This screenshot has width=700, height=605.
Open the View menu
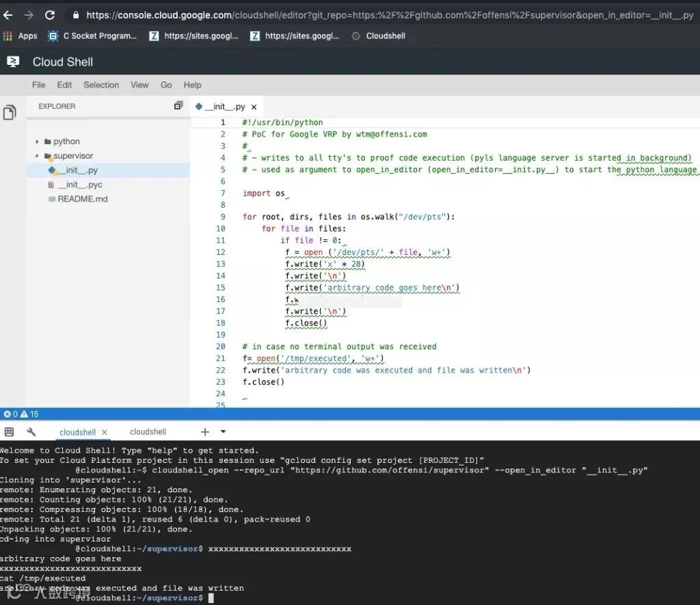tap(139, 85)
